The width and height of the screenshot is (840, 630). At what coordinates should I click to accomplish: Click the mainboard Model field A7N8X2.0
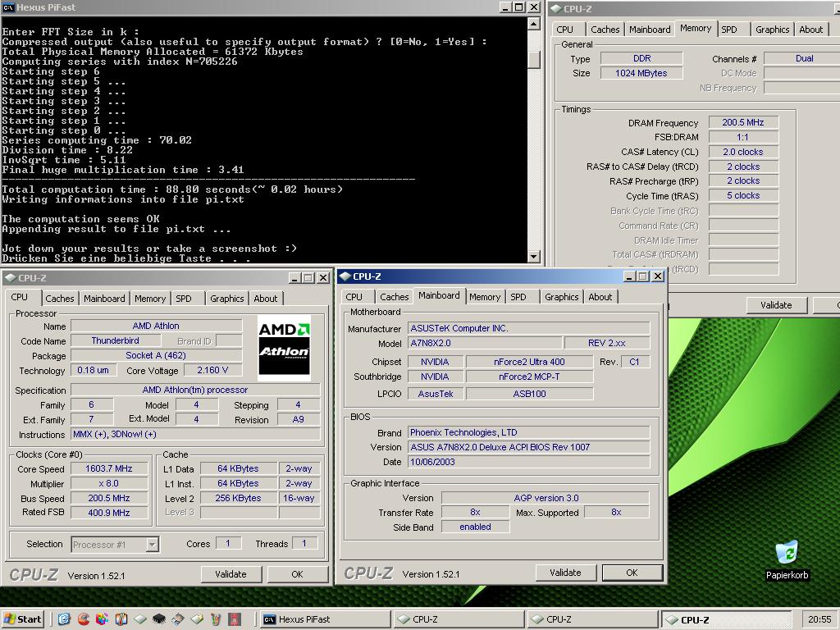tap(485, 343)
